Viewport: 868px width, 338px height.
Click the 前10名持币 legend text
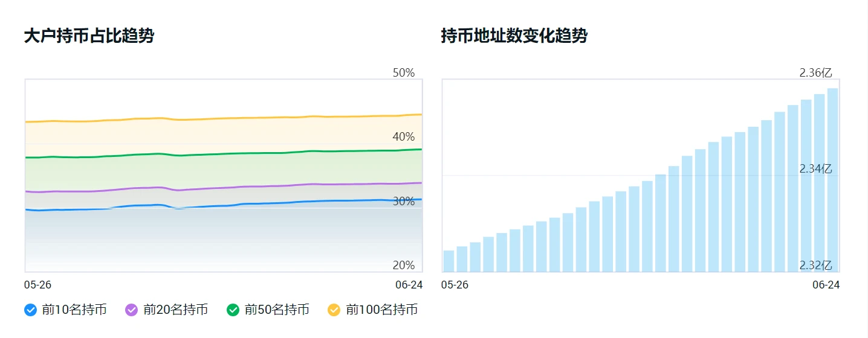[74, 310]
